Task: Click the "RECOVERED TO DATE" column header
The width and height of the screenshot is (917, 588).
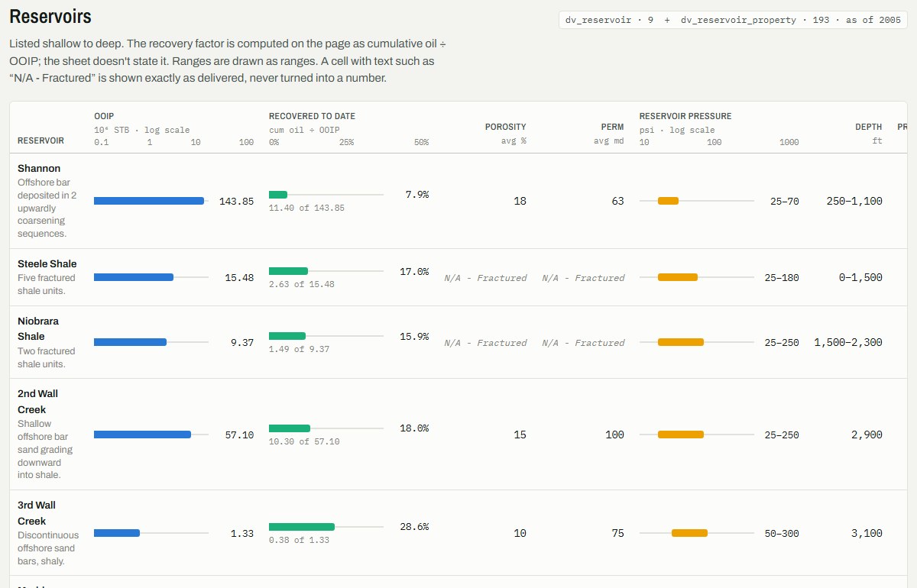Action: coord(312,116)
